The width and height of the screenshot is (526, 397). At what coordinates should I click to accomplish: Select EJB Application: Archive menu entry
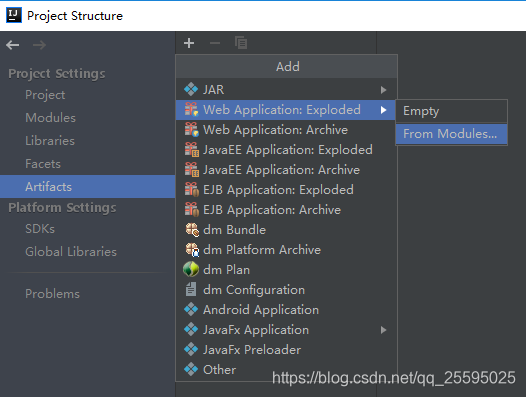pyautogui.click(x=286, y=210)
